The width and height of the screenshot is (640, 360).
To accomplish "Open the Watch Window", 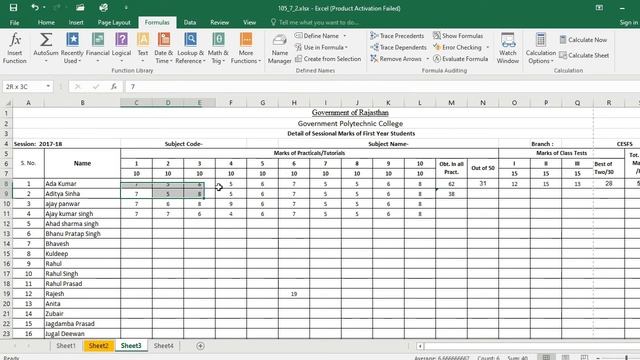I will (508, 48).
